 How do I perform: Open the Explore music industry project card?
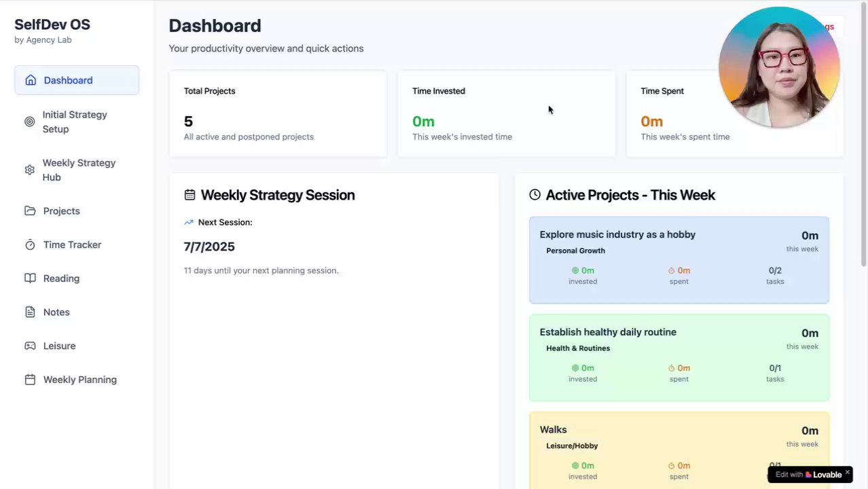(x=679, y=259)
